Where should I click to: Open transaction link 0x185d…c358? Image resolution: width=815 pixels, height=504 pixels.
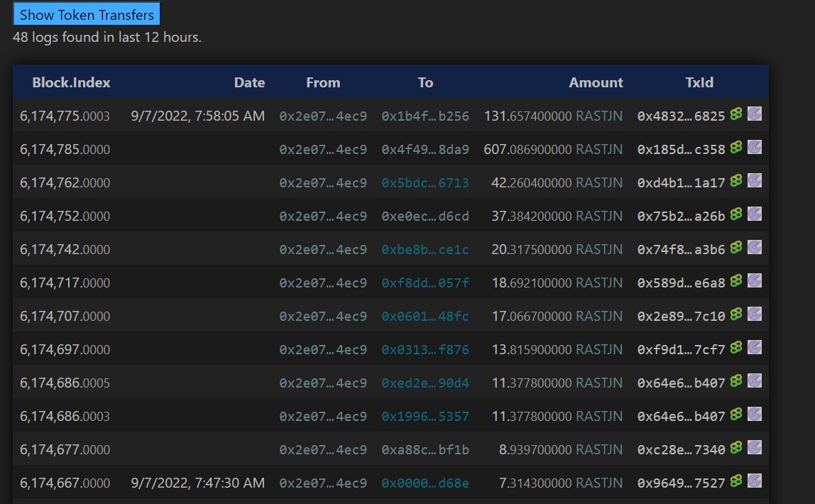(x=681, y=149)
